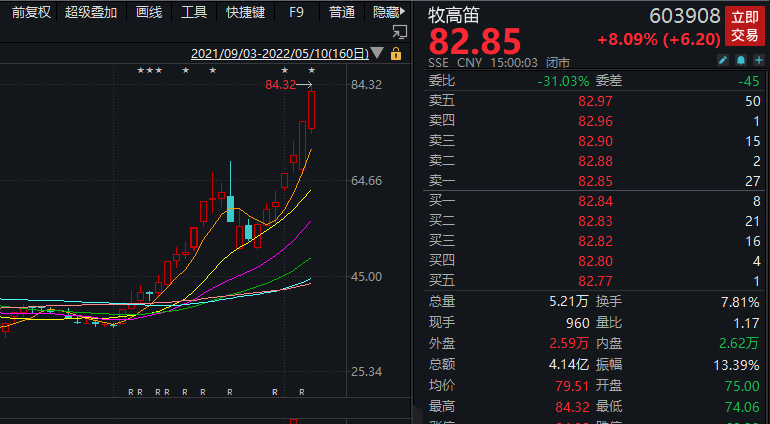Click the 量比 value 1.17
The width and height of the screenshot is (770, 424).
tap(747, 323)
